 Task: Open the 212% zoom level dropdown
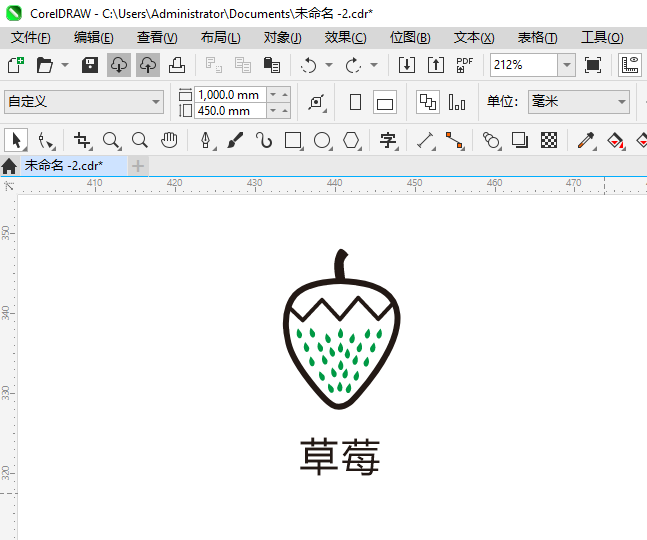tap(567, 65)
